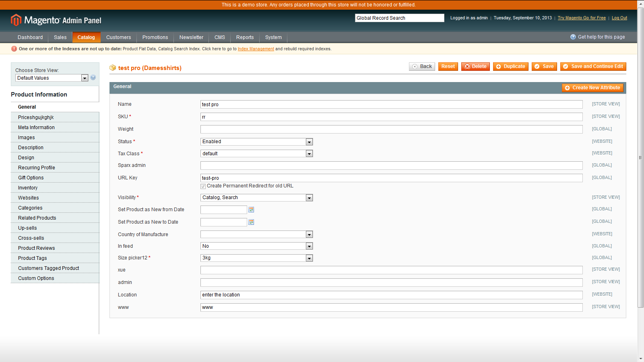Open the Index Management link
This screenshot has height=362, width=644.
pyautogui.click(x=256, y=49)
